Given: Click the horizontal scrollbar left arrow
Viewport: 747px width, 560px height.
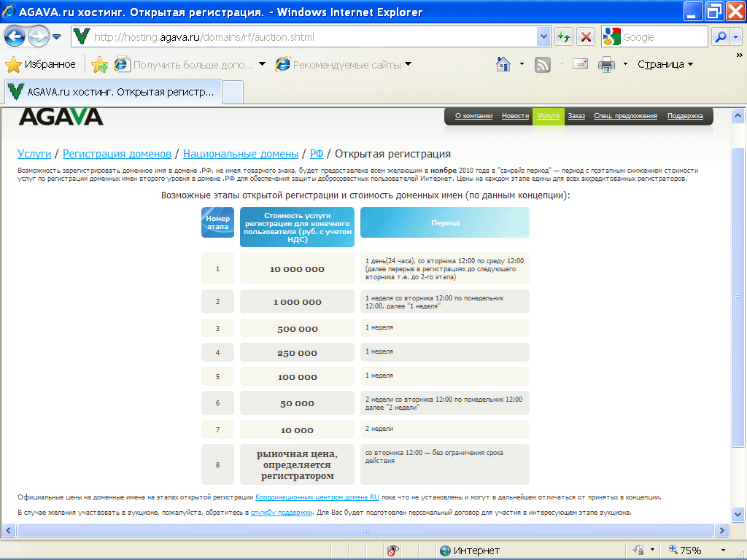Looking at the screenshot, I should tap(9, 530).
